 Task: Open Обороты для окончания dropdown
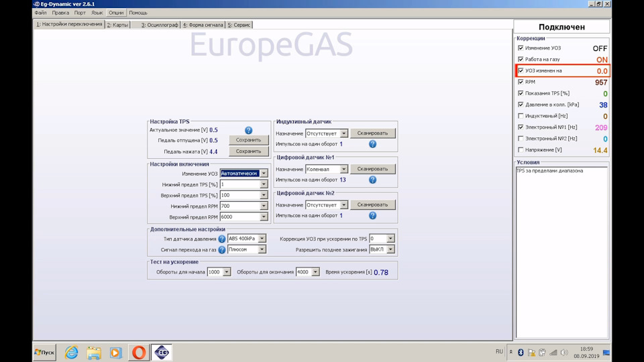tap(315, 272)
